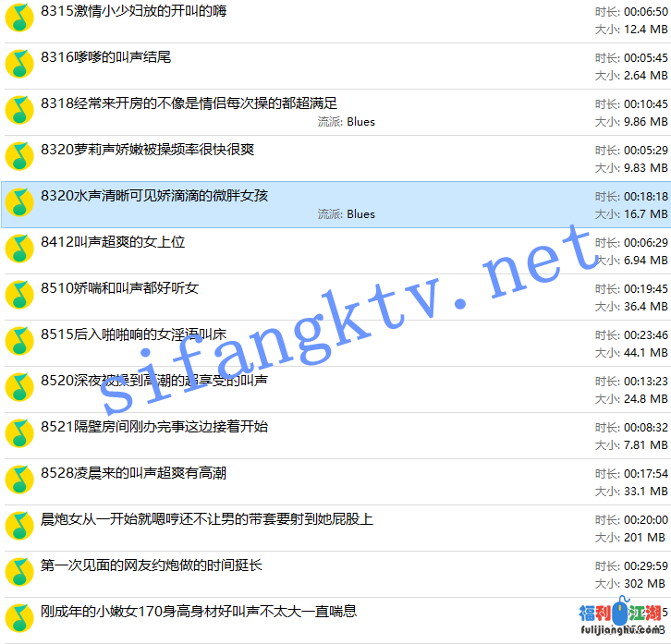
Task: Select the audio icon of track 8318
Action: 19,111
